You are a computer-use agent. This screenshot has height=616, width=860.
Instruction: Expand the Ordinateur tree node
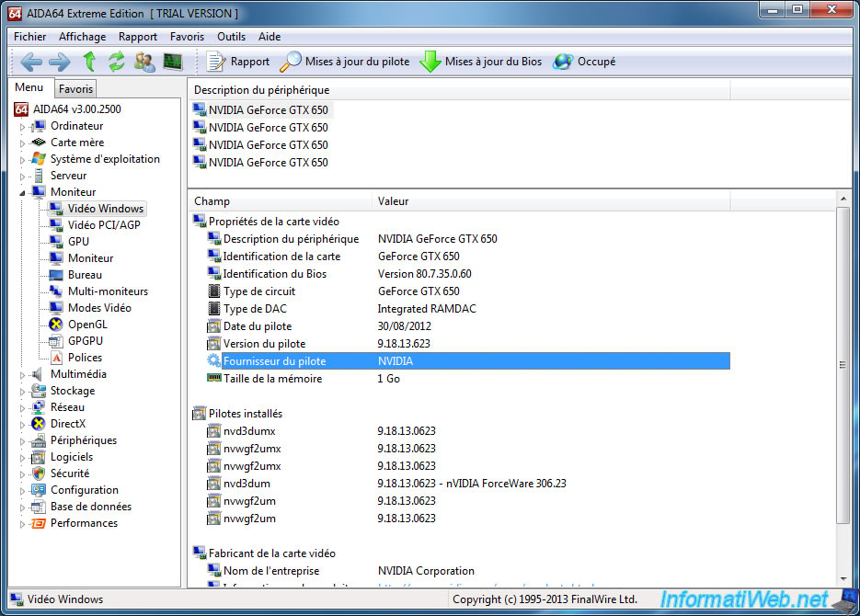22,127
